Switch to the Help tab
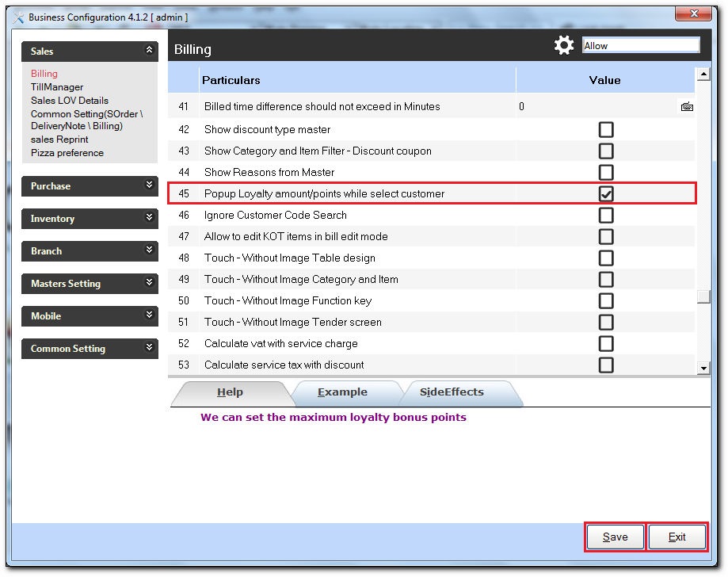The image size is (728, 577). tap(231, 392)
